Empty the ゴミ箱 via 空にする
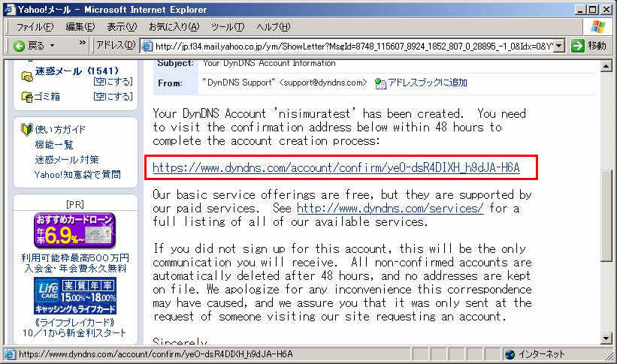 (113, 96)
